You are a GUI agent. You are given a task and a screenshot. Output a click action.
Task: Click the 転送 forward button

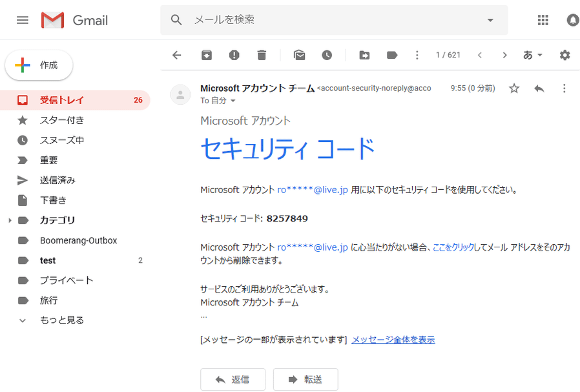[x=306, y=380]
